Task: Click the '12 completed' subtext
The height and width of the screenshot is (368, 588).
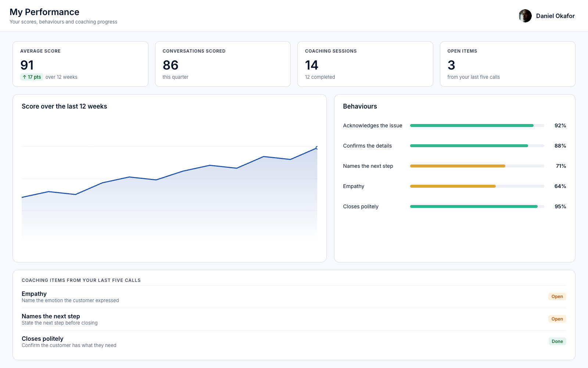Action: (320, 77)
